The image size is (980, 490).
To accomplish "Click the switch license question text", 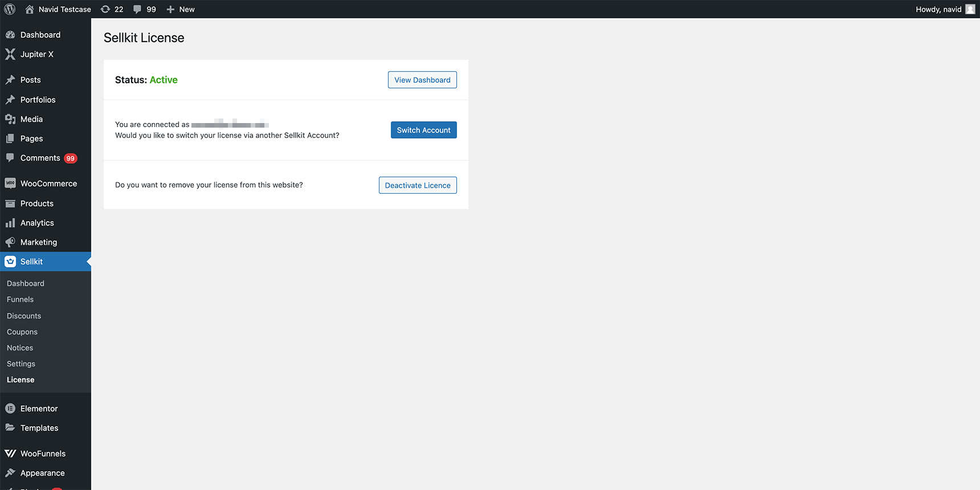I will 227,135.
